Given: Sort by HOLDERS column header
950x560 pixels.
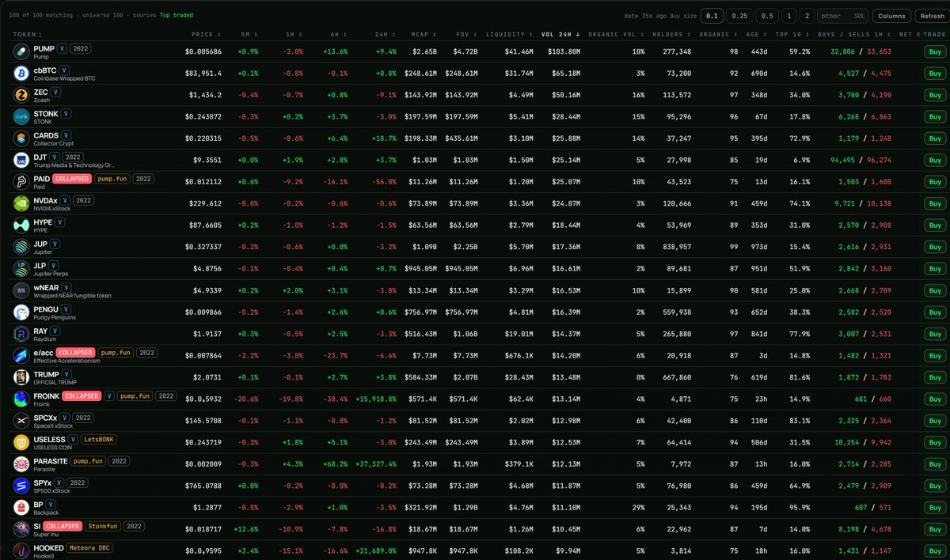Looking at the screenshot, I should point(671,35).
